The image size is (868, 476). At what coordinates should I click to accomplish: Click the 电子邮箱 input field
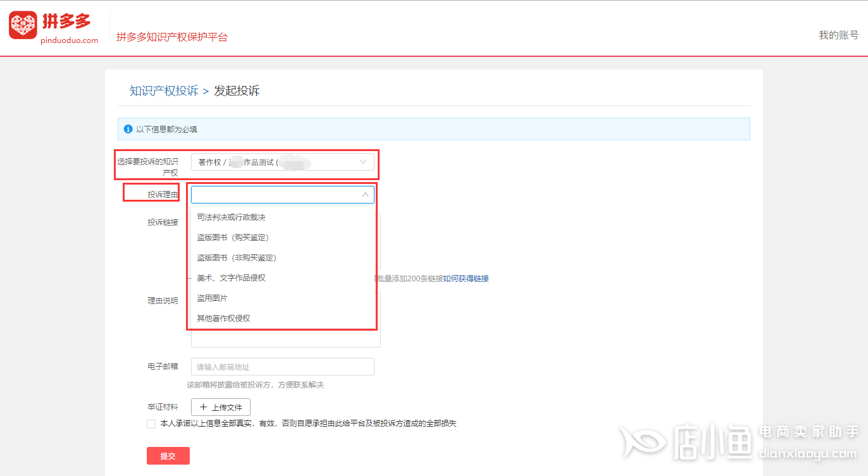(x=283, y=367)
